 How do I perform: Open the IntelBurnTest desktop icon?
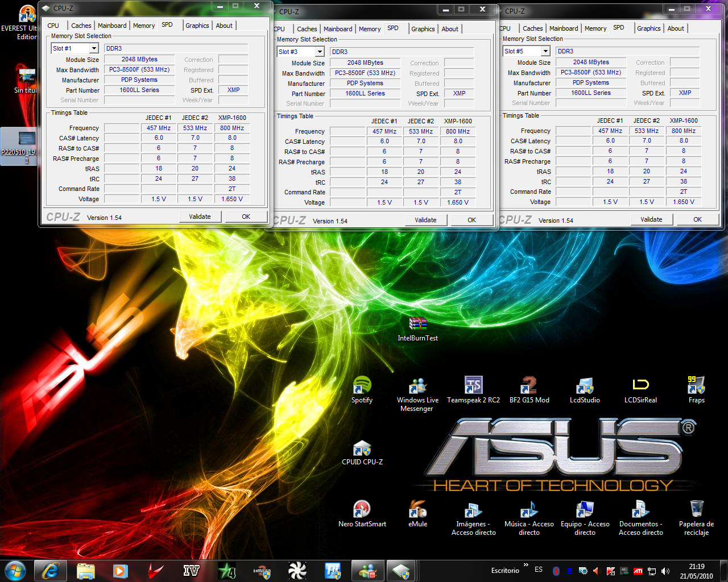(417, 324)
